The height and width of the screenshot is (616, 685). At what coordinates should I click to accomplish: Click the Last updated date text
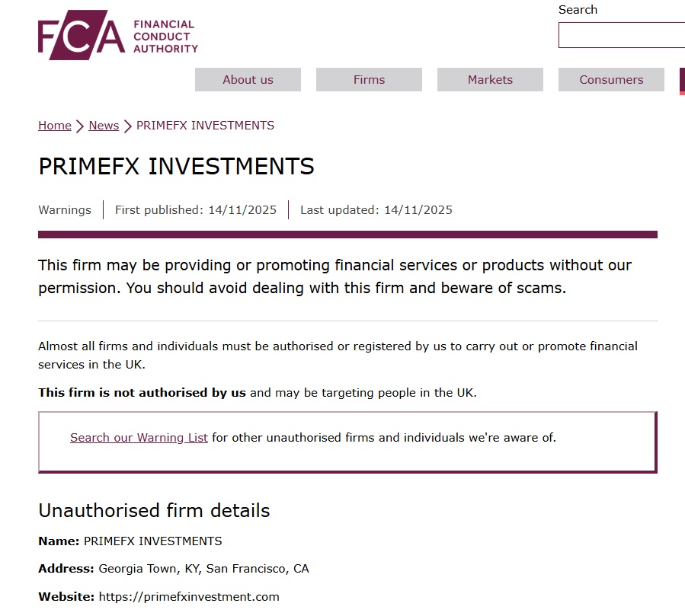[x=376, y=209]
